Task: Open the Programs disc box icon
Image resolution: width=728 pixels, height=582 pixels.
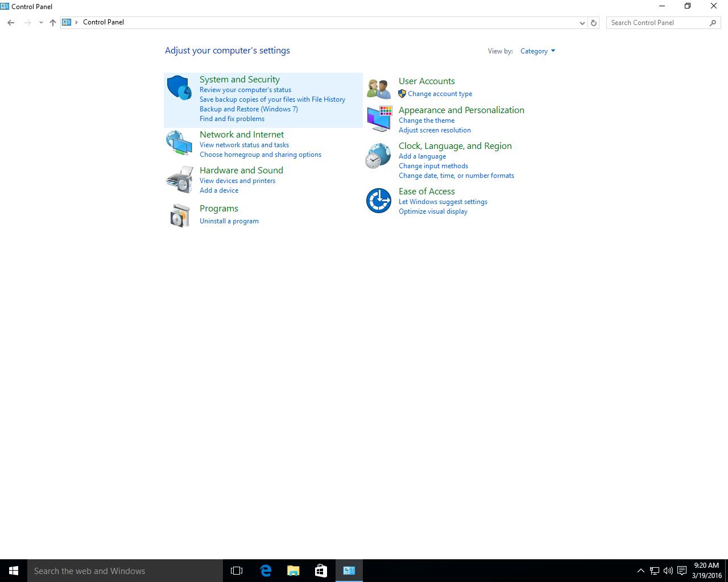Action: tap(180, 215)
